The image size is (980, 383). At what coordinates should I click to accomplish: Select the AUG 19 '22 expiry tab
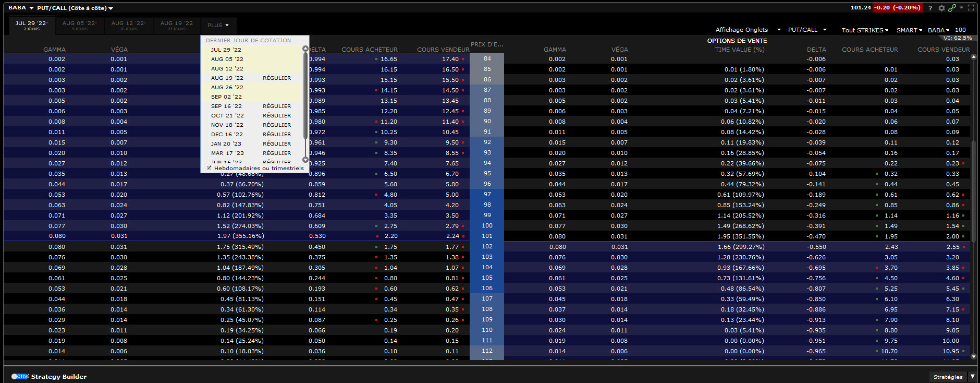click(x=177, y=25)
